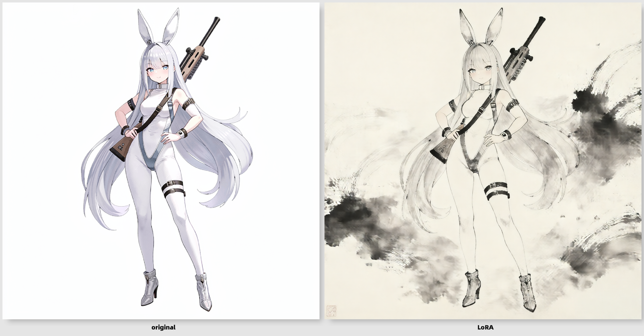Select the 'original' caption label
Screen dimensions: 644x336
[x=163, y=327]
